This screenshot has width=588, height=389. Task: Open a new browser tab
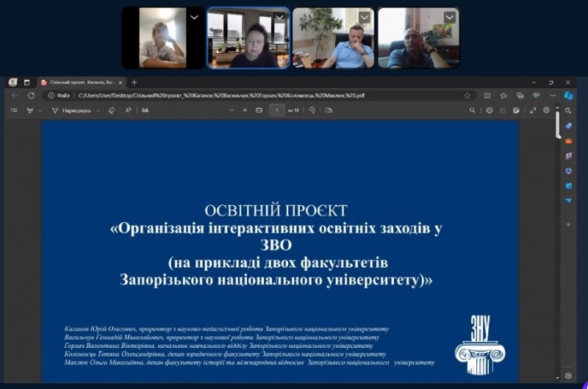pos(135,82)
